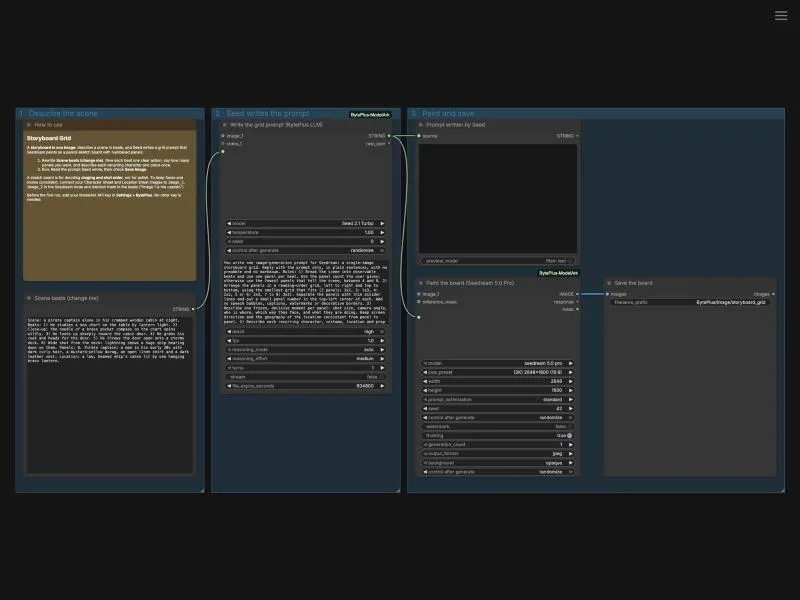
Task: Click the response output port of Paint the board
Action: pos(577,302)
